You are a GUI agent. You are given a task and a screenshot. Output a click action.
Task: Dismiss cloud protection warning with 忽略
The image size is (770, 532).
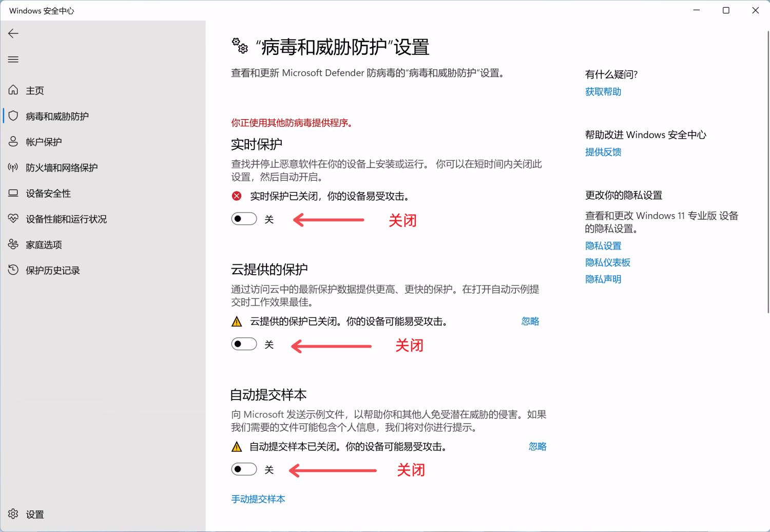tap(530, 321)
